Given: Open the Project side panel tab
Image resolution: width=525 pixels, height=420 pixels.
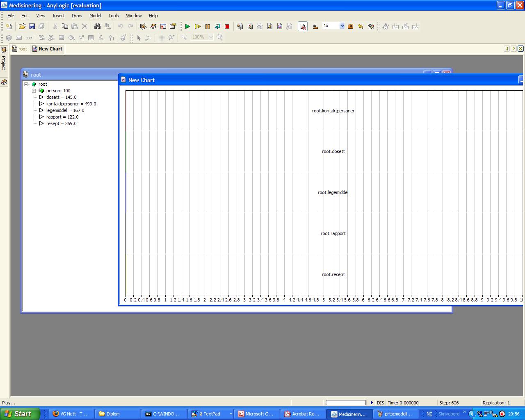Looking at the screenshot, I should (x=4, y=59).
